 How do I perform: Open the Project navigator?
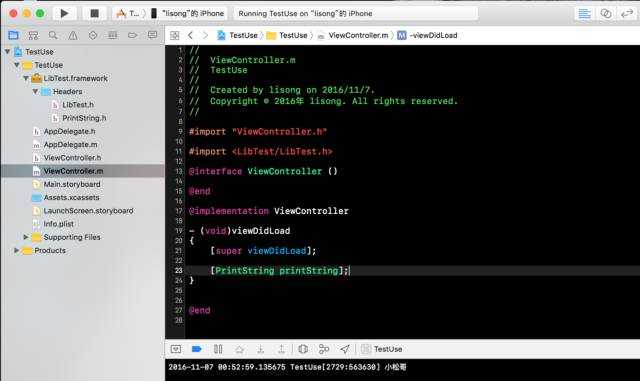[13, 35]
